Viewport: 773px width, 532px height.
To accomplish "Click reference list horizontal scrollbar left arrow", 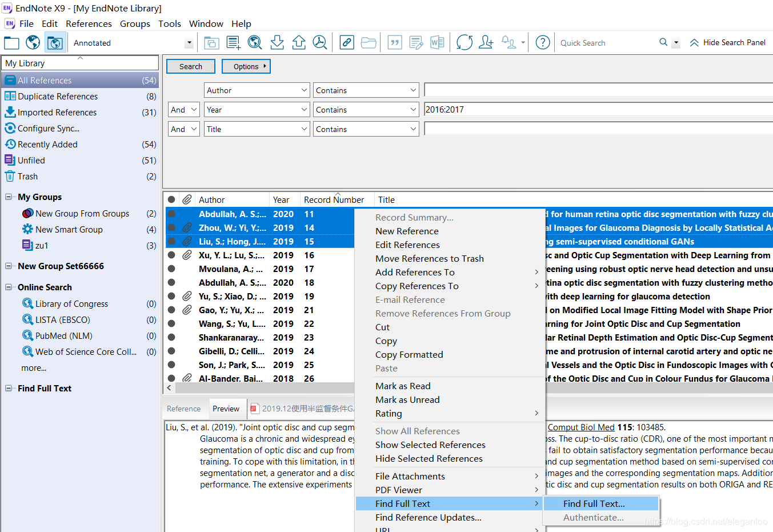I will click(169, 387).
